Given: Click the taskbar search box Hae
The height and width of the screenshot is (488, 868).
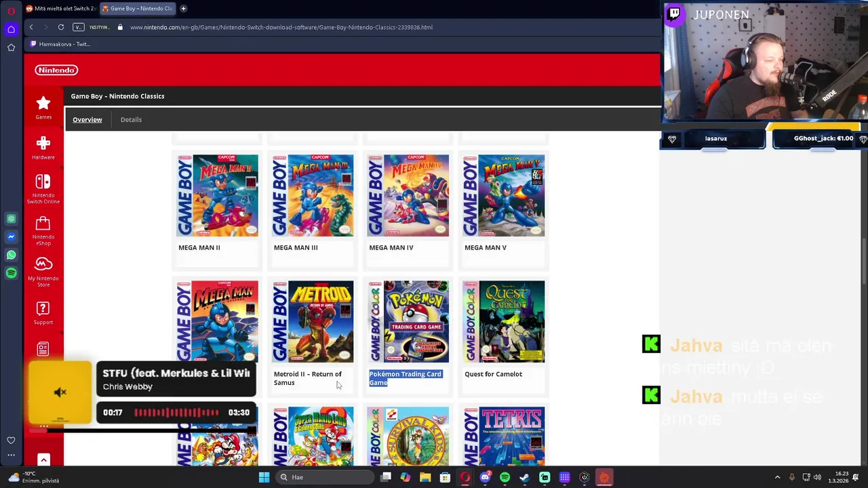Looking at the screenshot, I should 325,477.
